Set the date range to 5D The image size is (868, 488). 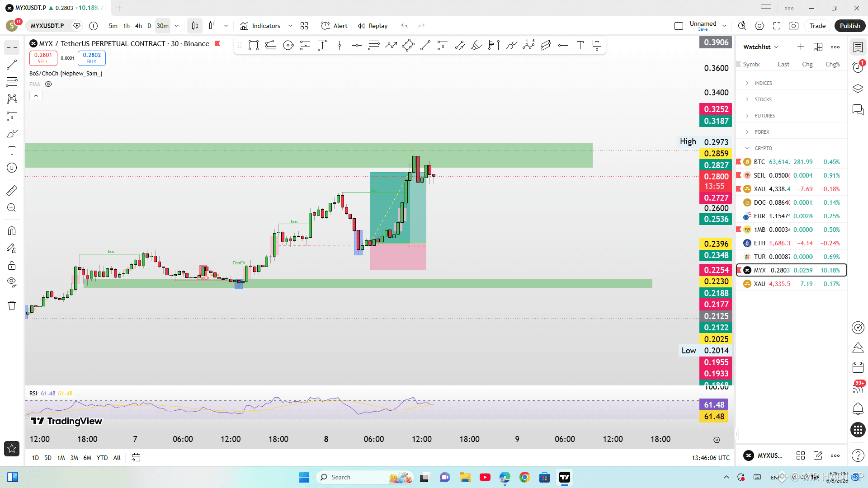point(48,458)
